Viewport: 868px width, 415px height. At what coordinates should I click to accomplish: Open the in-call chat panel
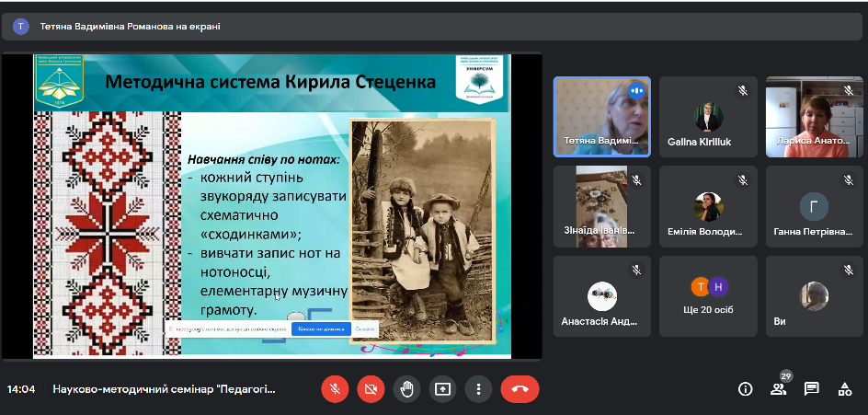pos(812,389)
